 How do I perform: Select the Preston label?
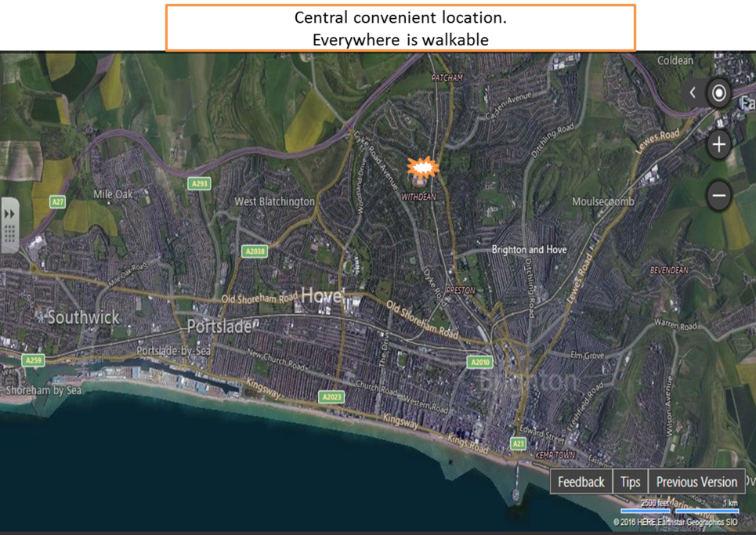click(x=461, y=290)
